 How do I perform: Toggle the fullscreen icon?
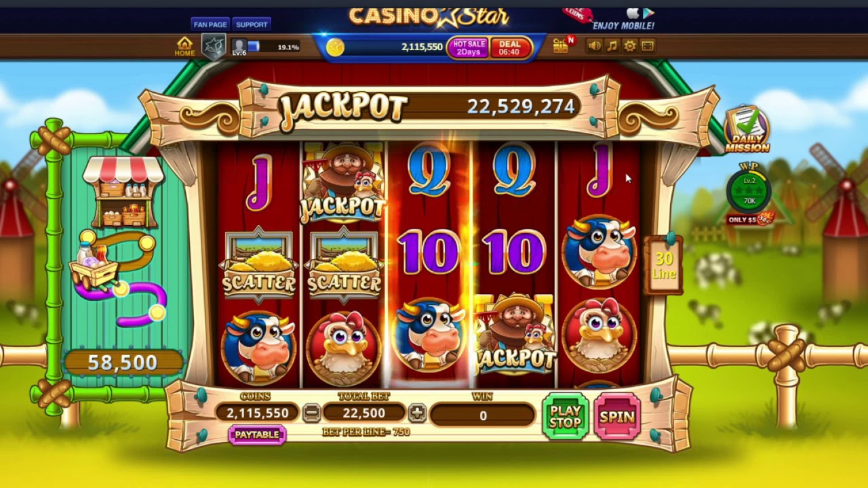[x=648, y=46]
